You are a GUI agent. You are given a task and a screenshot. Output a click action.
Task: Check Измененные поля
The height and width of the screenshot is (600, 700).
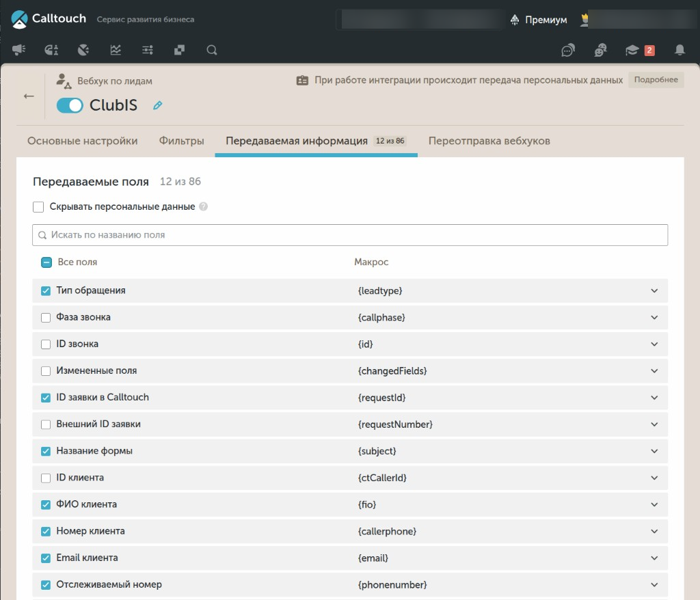click(46, 371)
